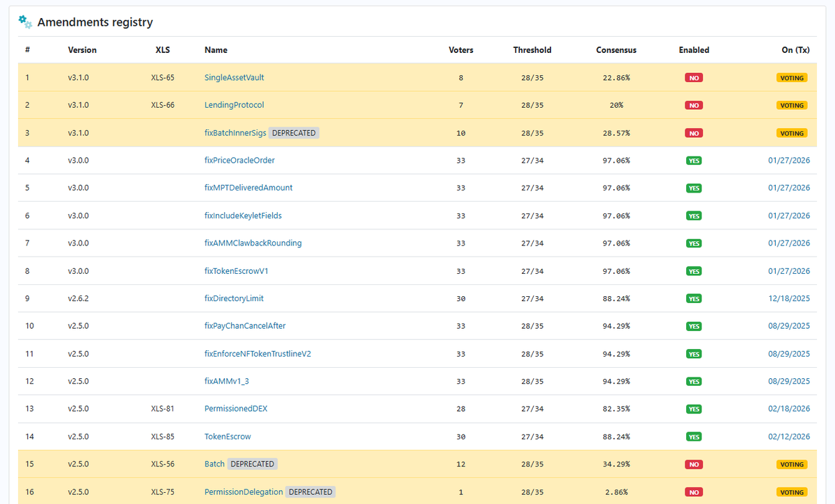835x504 pixels.
Task: Open the fixAMMClawbackRounding amendment link
Action: (253, 243)
